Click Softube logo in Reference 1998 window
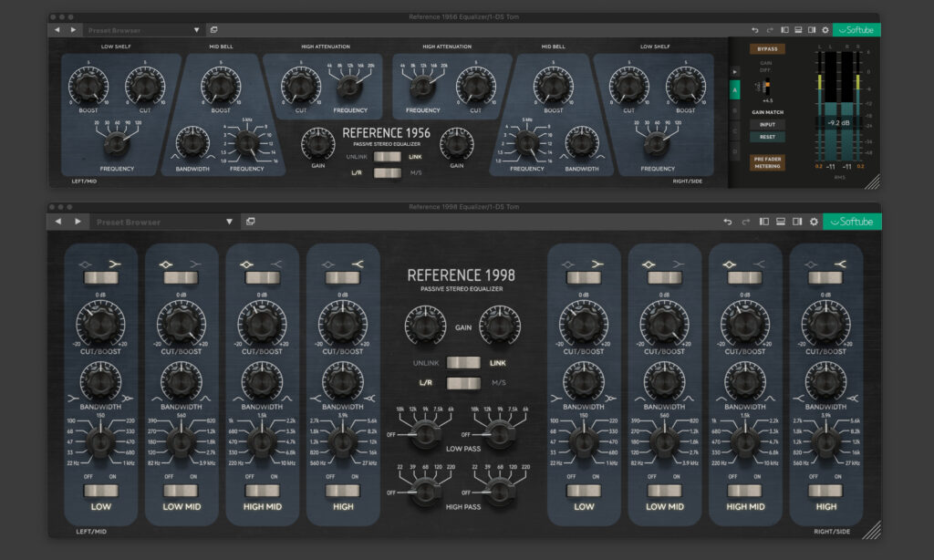This screenshot has width=934, height=560. pos(852,222)
